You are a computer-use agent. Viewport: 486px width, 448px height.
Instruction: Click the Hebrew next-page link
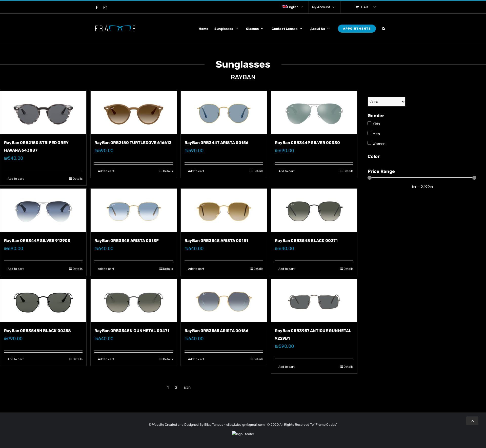click(187, 388)
